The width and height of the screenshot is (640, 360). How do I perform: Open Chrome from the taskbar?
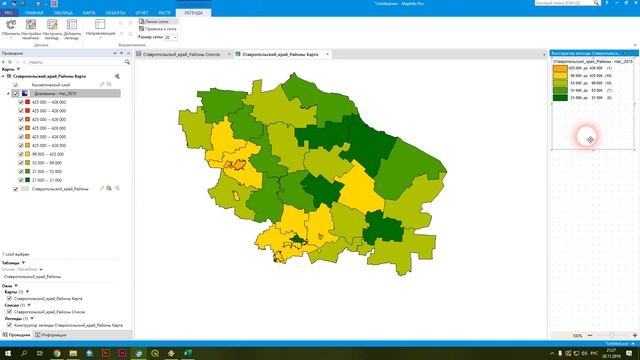57,353
